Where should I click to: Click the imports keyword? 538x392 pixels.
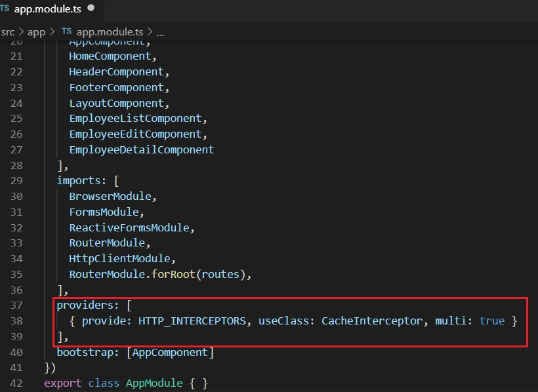point(79,181)
